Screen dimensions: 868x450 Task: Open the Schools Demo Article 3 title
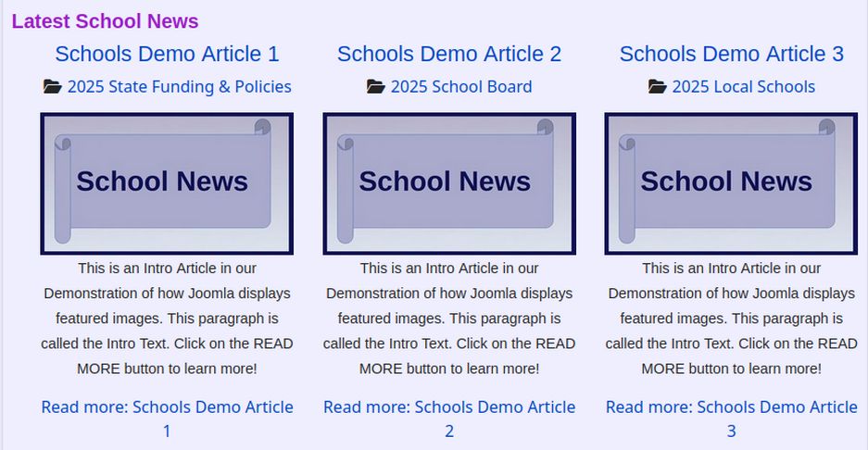point(731,54)
